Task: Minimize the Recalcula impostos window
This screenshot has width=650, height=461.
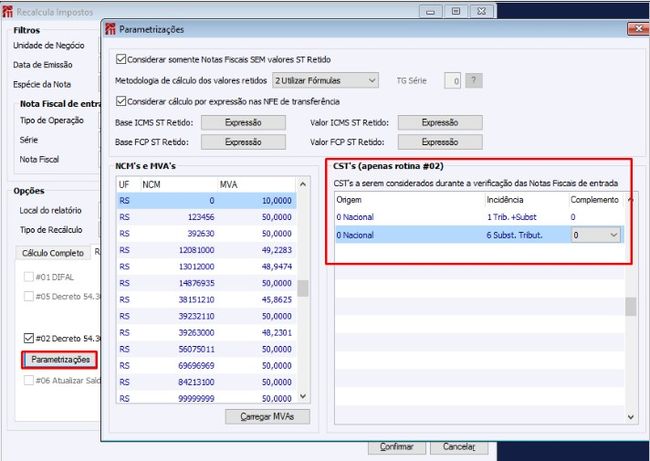Action: 430,11
